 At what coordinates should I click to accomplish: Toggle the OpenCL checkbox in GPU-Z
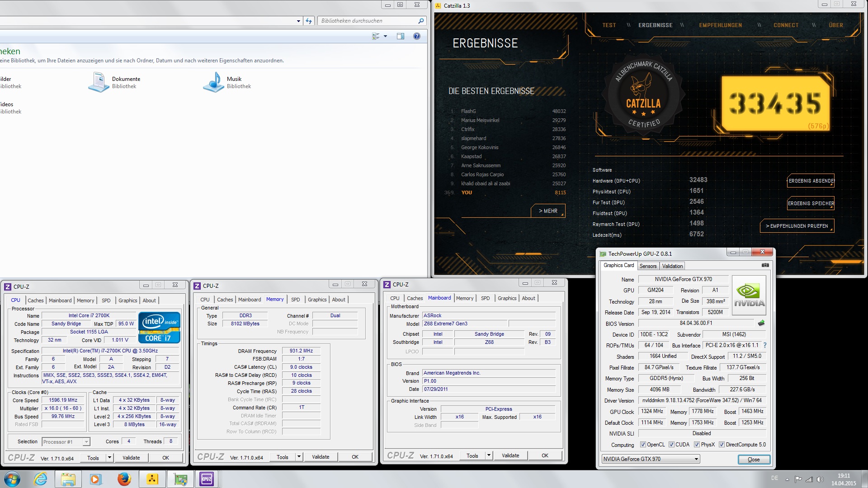pyautogui.click(x=643, y=445)
